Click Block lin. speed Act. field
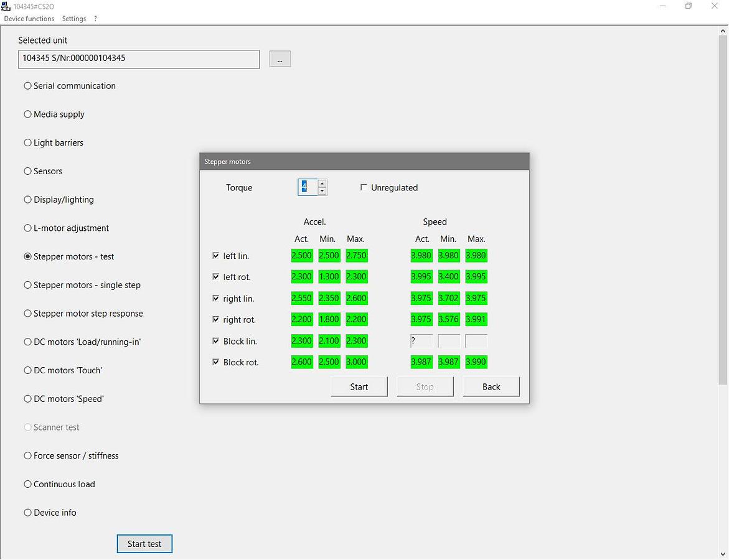 (x=421, y=341)
